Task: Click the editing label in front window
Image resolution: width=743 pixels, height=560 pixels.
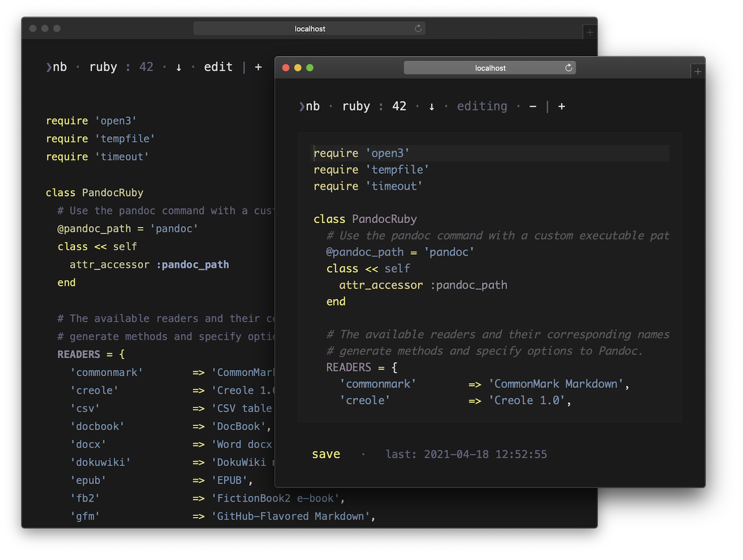Action: [x=482, y=106]
